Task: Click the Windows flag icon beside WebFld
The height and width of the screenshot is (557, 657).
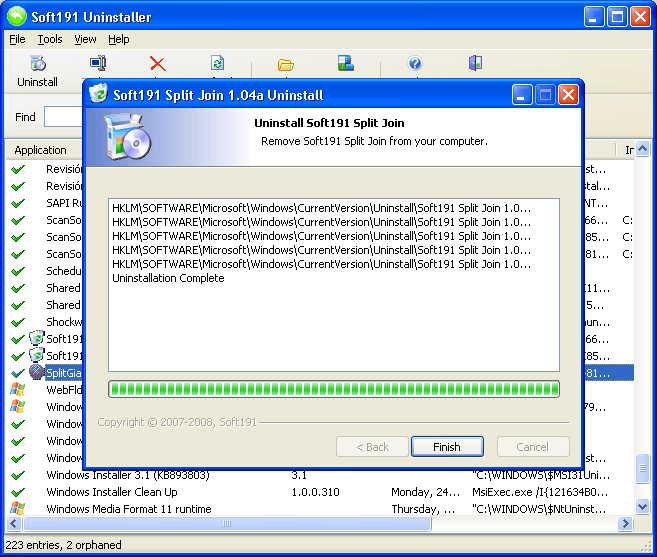Action: click(x=18, y=389)
